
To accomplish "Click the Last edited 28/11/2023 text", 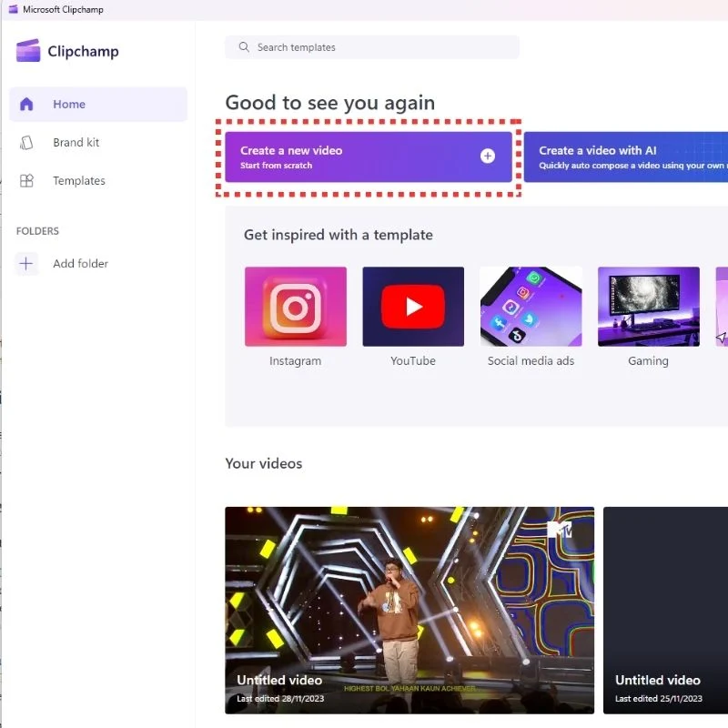I will coord(280,698).
